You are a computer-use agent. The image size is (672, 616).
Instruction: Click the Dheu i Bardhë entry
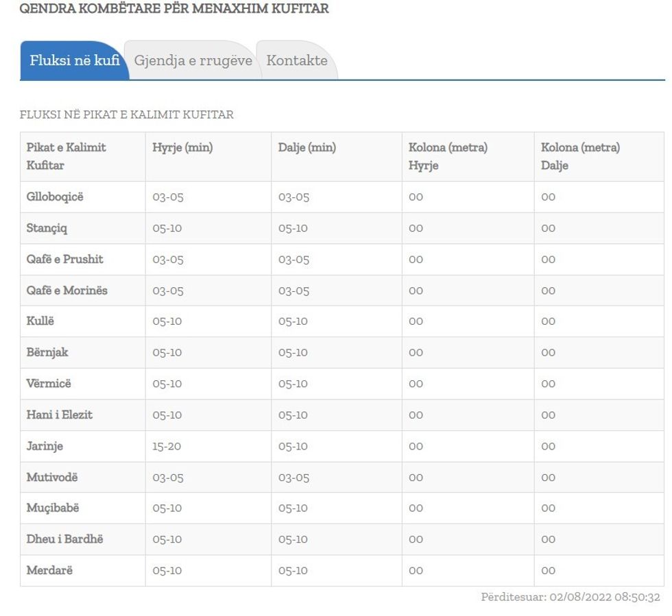pos(64,539)
